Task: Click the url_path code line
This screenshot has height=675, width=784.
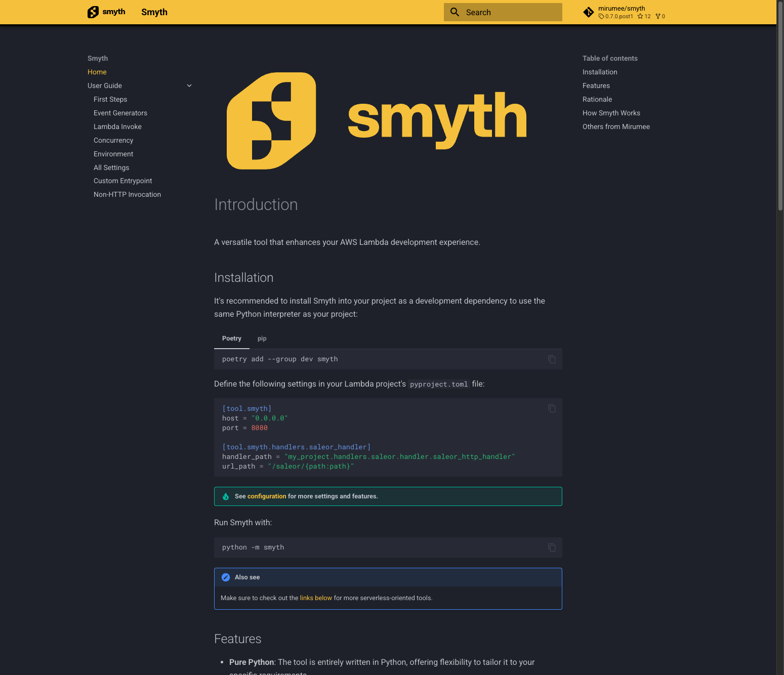Action: click(x=288, y=466)
